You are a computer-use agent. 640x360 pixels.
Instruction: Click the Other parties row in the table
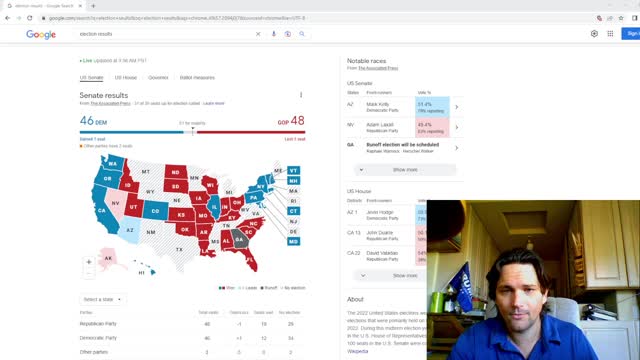click(192, 352)
